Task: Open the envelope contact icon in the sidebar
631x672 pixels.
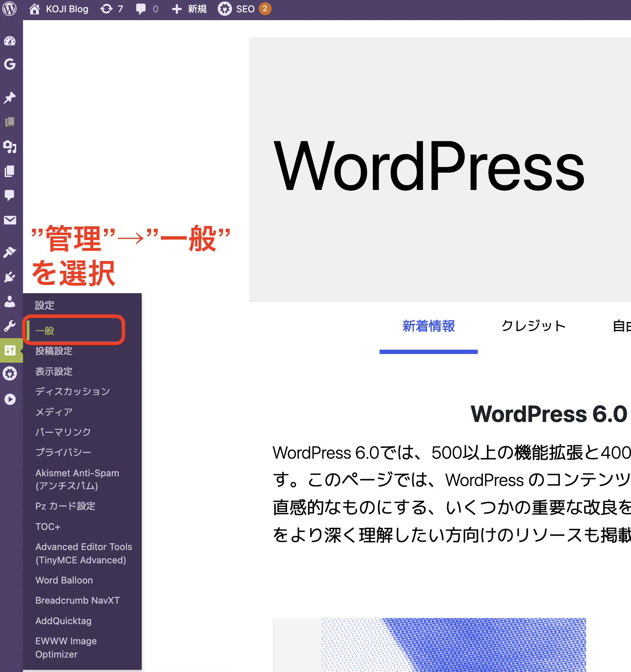Action: (x=10, y=220)
